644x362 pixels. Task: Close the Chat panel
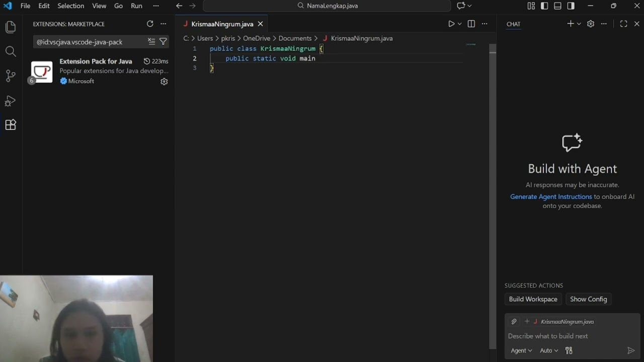tap(636, 24)
